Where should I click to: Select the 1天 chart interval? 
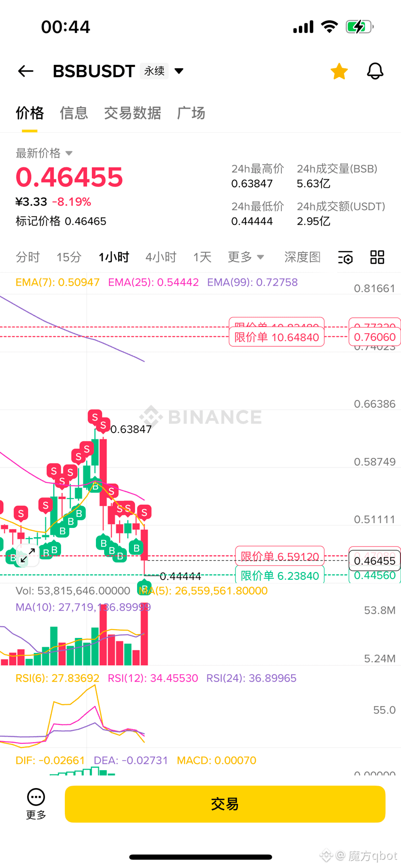click(x=202, y=257)
